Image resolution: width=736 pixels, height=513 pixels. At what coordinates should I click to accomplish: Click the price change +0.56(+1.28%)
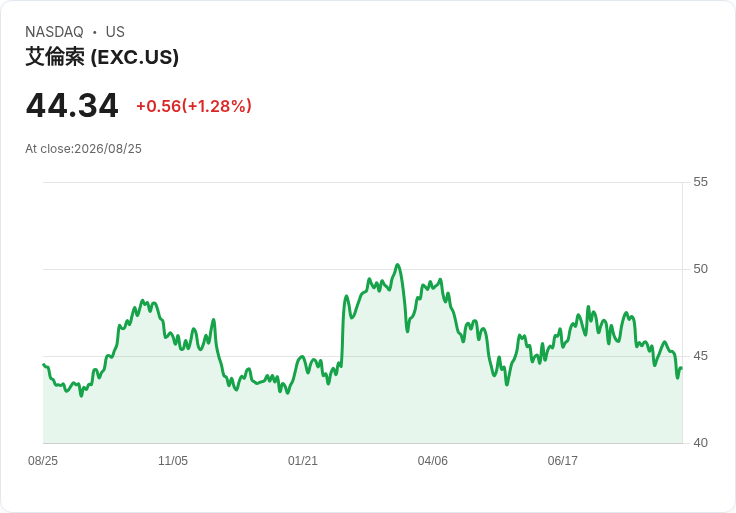click(194, 106)
